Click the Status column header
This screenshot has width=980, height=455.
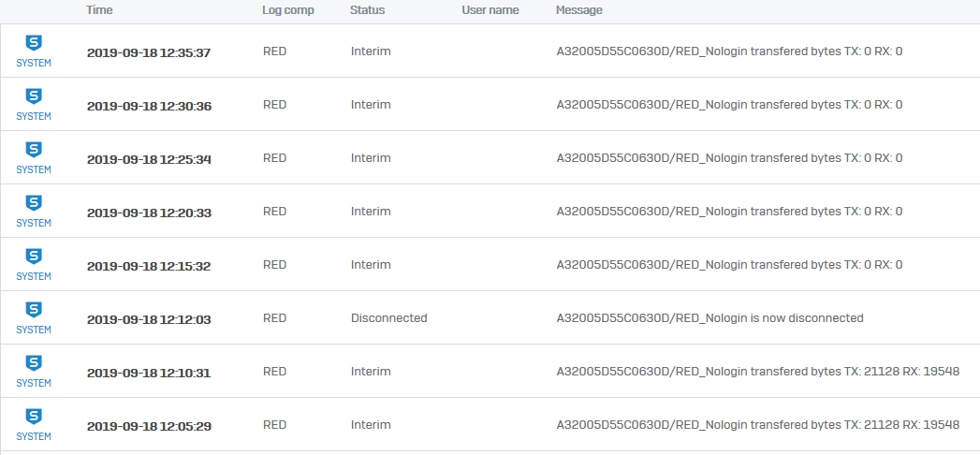click(x=367, y=10)
